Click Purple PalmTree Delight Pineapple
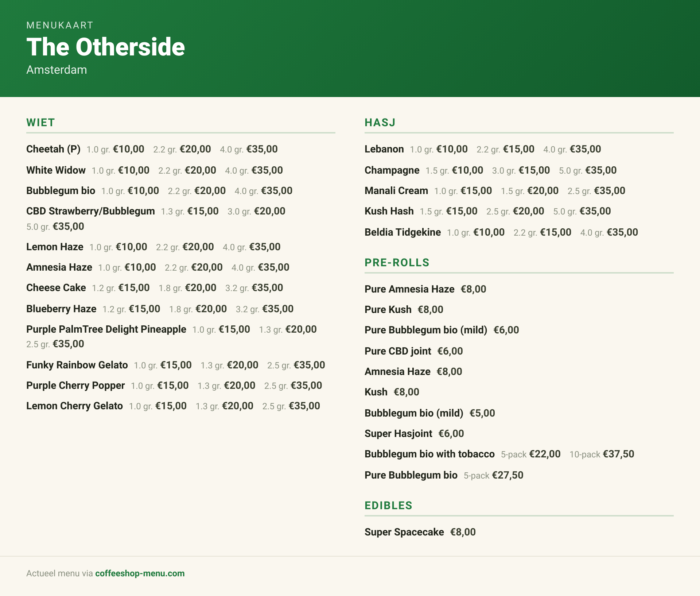 point(106,329)
